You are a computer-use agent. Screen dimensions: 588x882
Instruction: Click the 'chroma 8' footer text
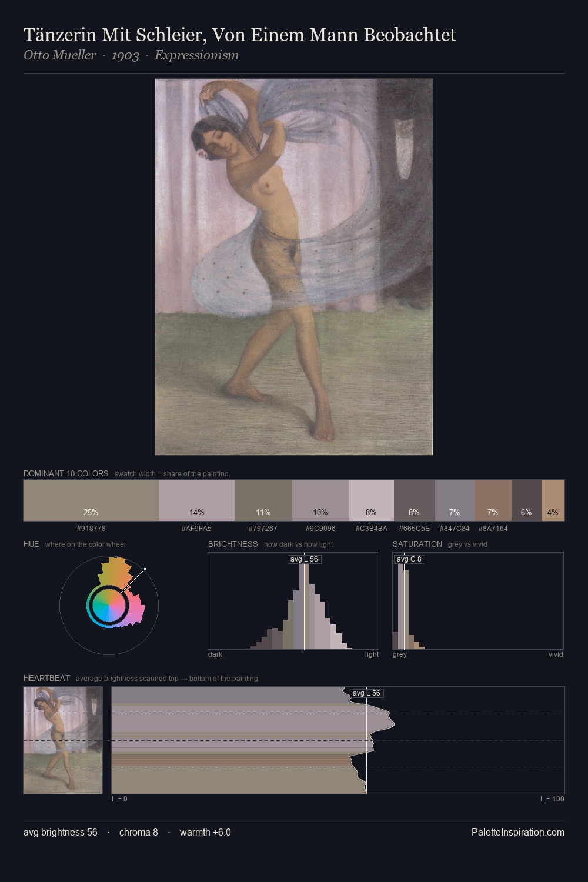click(139, 832)
